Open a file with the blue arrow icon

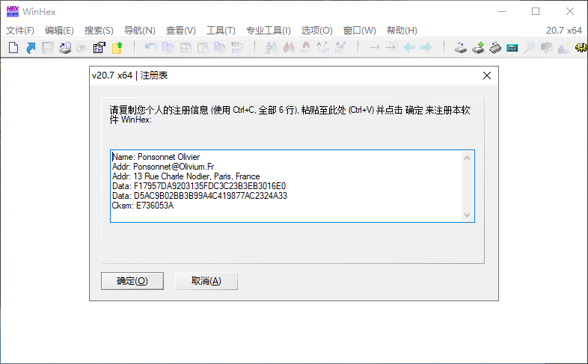click(31, 48)
